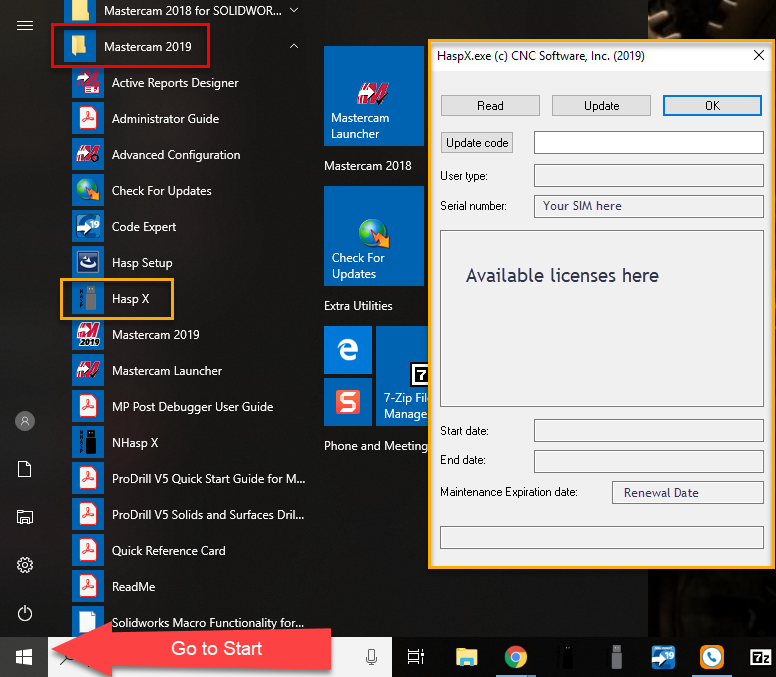Open Pictures from the Start sidebar
Viewport: 776px width, 677px height.
pyautogui.click(x=25, y=517)
